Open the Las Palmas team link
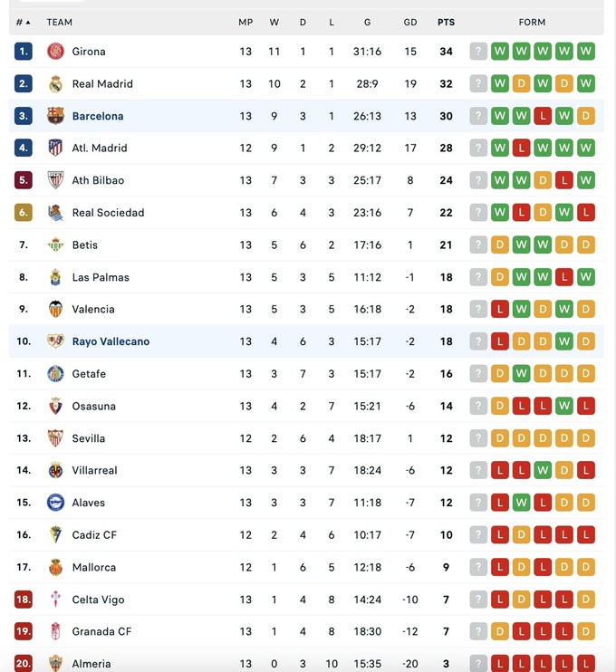616x672 pixels. [101, 277]
